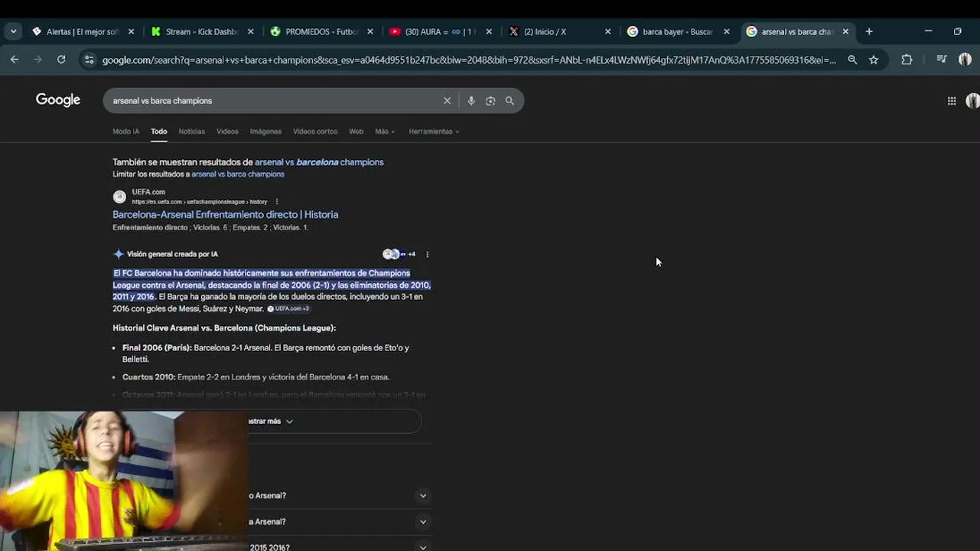Limit results to arsenal vs barca champions
Screen dimensions: 980x551
point(238,174)
